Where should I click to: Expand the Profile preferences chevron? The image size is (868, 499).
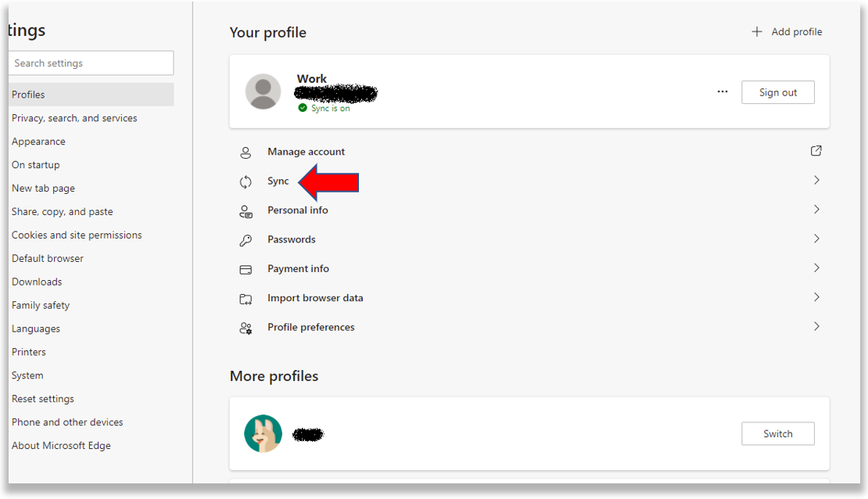tap(816, 326)
